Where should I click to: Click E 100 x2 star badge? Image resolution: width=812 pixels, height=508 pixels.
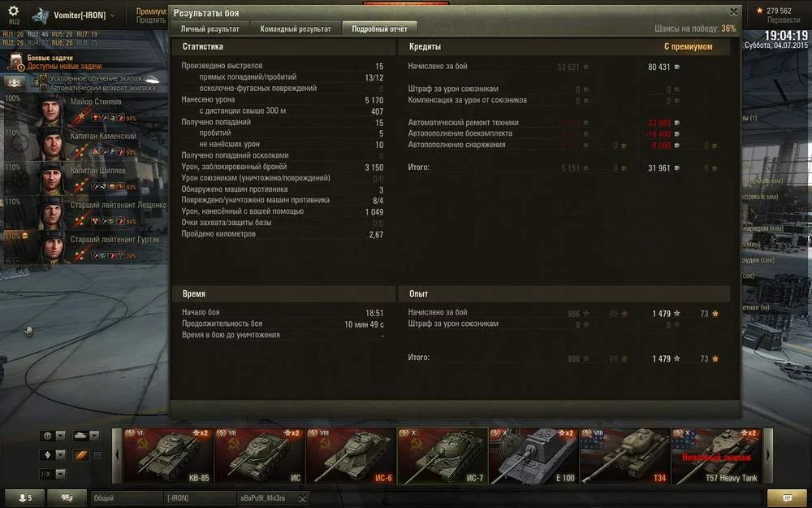point(565,433)
